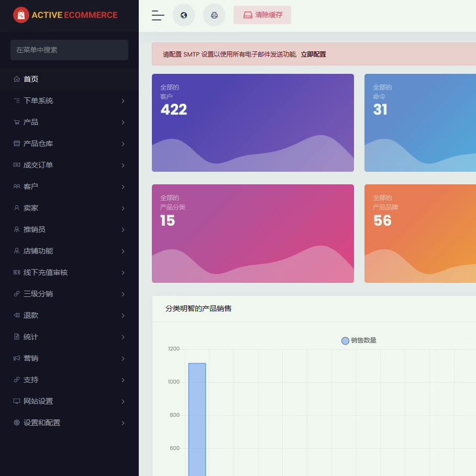Click the shopping cart icon beside 产品
Viewport: 476px width, 476px height.
click(x=17, y=123)
